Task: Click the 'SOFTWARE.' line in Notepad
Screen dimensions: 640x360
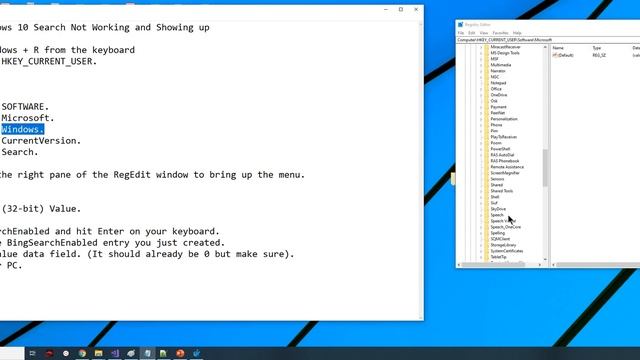Action: coord(25,107)
